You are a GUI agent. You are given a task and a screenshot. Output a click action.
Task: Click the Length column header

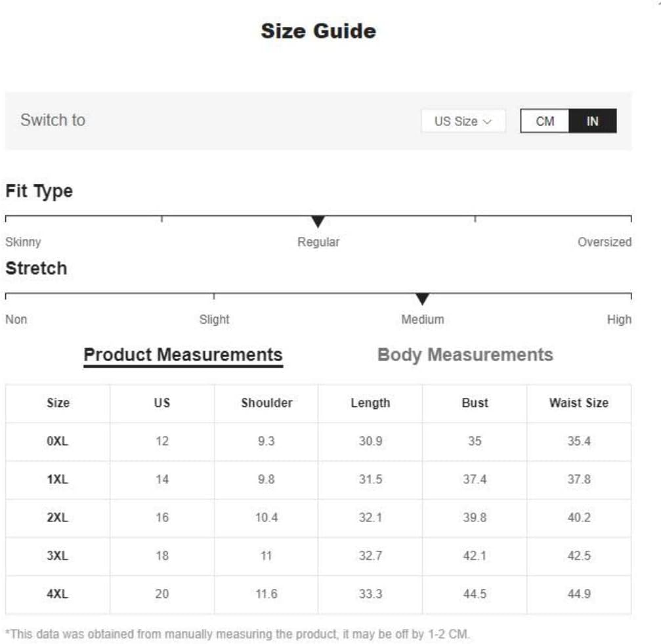pos(370,403)
